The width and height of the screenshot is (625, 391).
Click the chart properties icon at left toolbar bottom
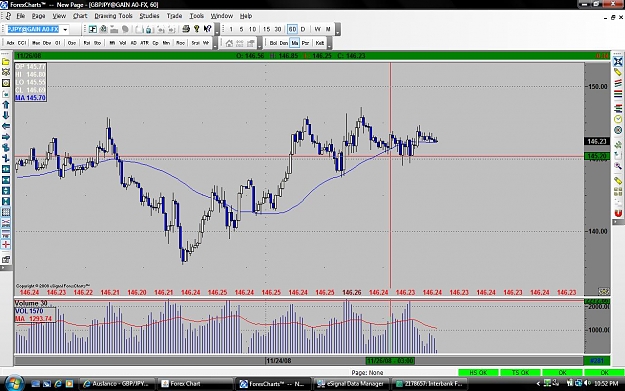(x=6, y=259)
